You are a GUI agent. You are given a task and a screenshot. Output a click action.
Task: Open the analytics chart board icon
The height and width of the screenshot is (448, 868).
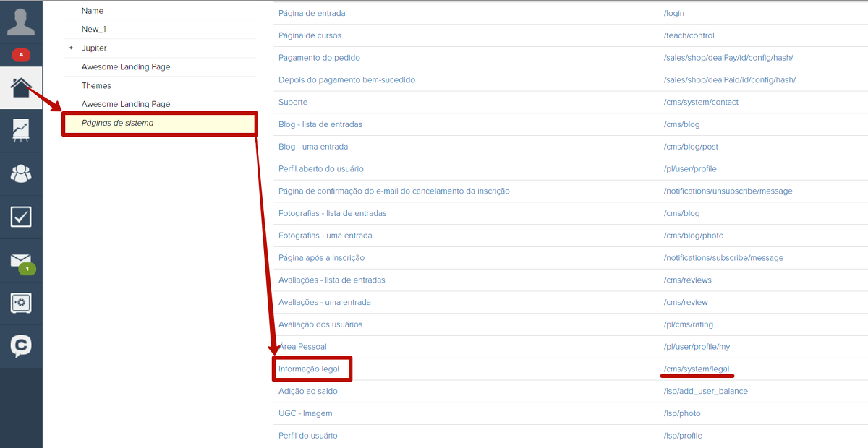coord(21,131)
